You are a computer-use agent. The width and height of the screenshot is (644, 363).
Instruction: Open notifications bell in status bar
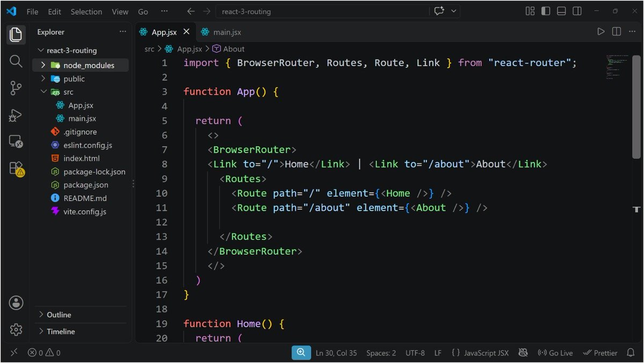click(631, 353)
